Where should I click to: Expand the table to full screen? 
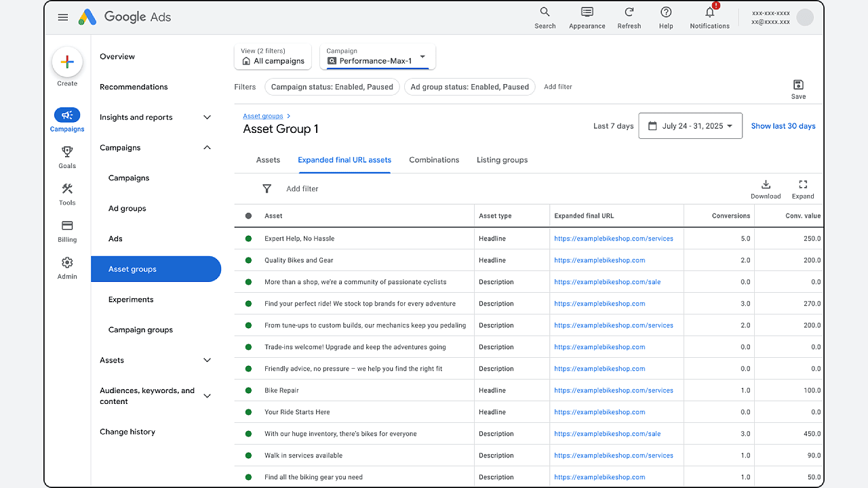[803, 184]
